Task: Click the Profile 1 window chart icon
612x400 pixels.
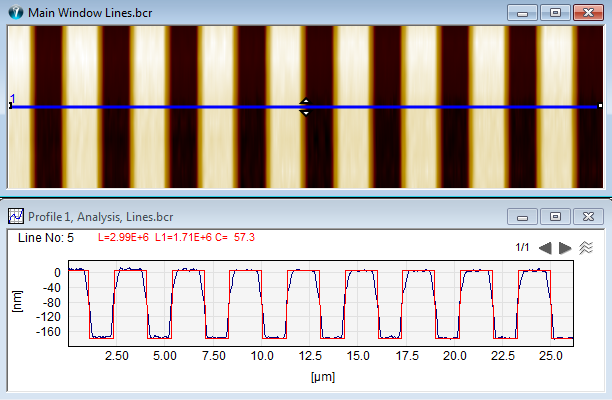Action: [x=16, y=216]
